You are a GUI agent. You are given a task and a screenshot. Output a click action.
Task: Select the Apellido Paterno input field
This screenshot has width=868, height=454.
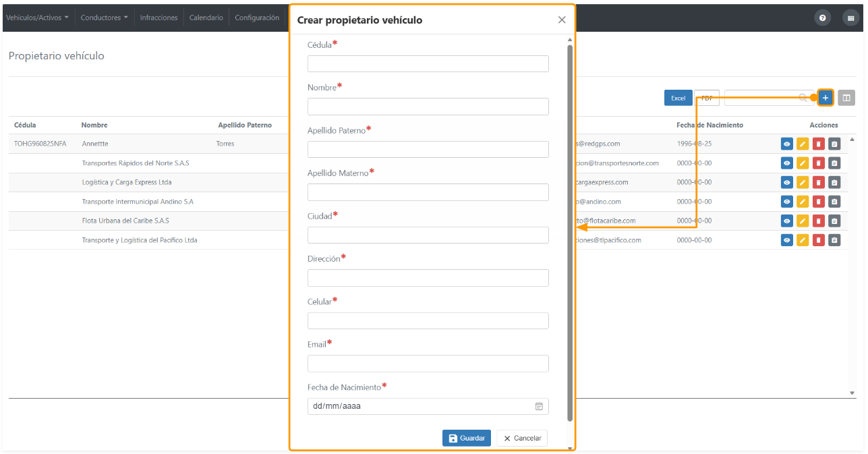(x=428, y=149)
